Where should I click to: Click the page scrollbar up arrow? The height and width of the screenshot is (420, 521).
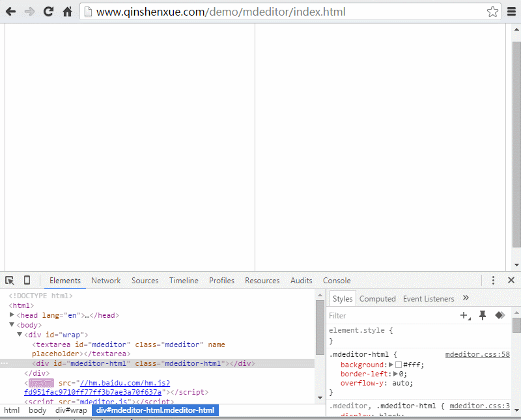pyautogui.click(x=516, y=29)
